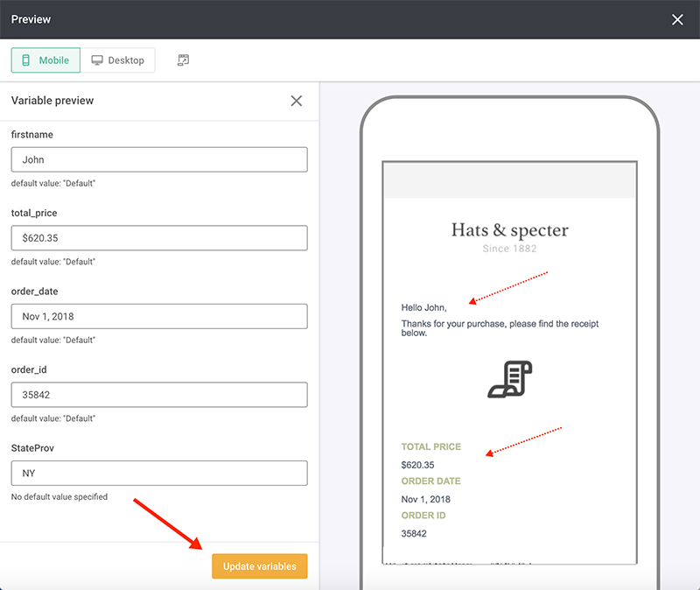This screenshot has height=590, width=700.
Task: Switch to Mobile preview mode
Action: [45, 60]
